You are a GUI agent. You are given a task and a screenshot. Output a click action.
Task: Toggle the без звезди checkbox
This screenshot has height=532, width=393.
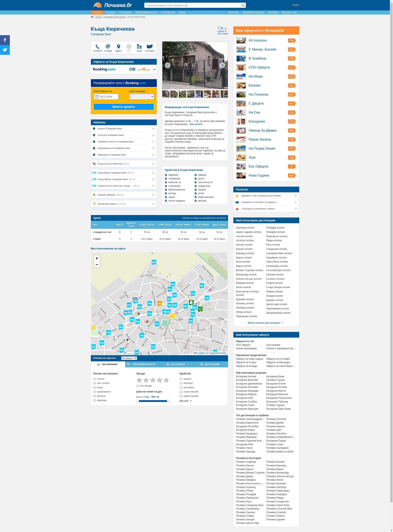(138, 386)
